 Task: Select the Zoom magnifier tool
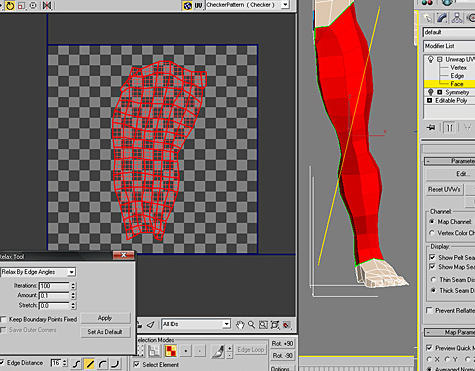coord(252,325)
